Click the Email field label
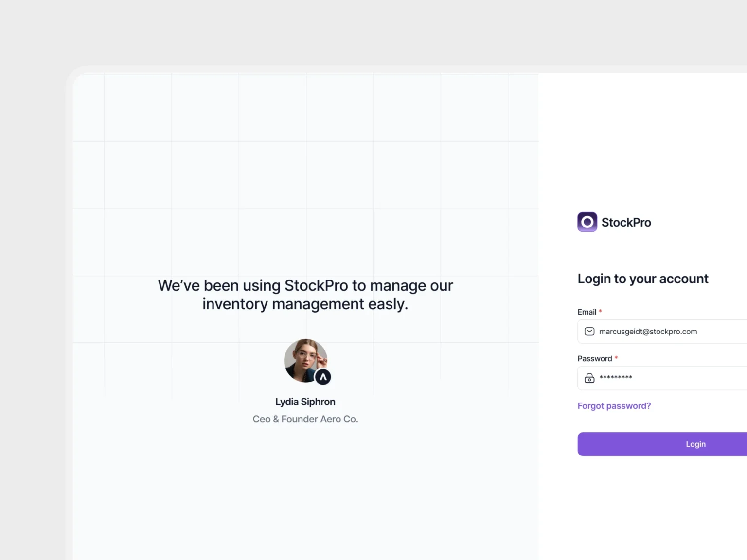Image resolution: width=747 pixels, height=560 pixels. 587,312
